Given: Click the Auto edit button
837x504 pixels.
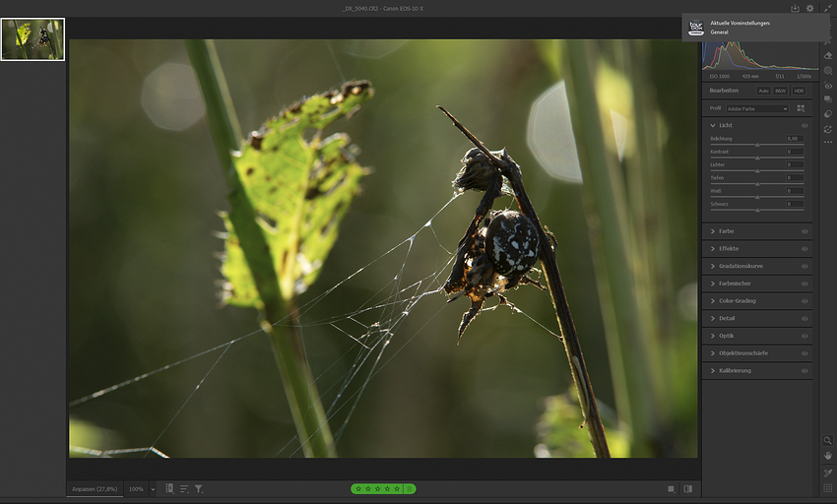Looking at the screenshot, I should [x=764, y=91].
